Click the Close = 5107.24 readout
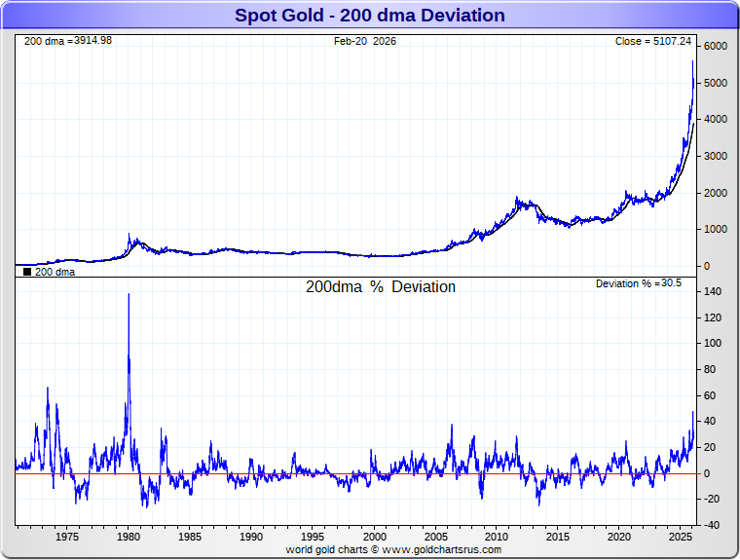 pyautogui.click(x=653, y=42)
